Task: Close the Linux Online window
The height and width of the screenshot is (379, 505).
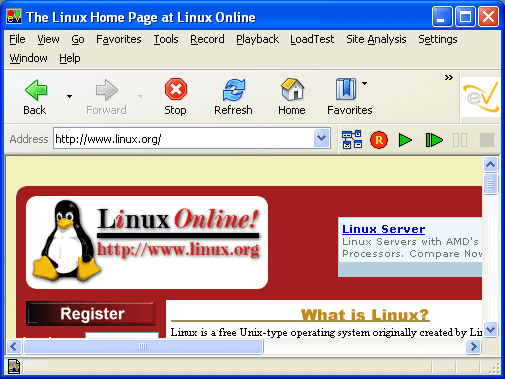Action: pos(488,17)
